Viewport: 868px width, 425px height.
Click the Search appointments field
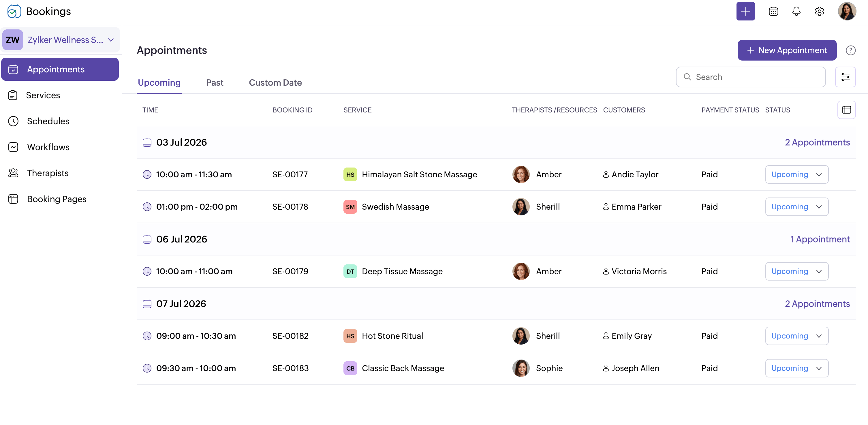[x=750, y=77]
